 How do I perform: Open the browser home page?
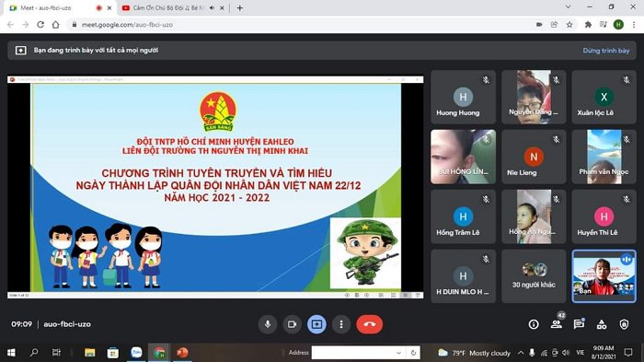pyautogui.click(x=55, y=25)
